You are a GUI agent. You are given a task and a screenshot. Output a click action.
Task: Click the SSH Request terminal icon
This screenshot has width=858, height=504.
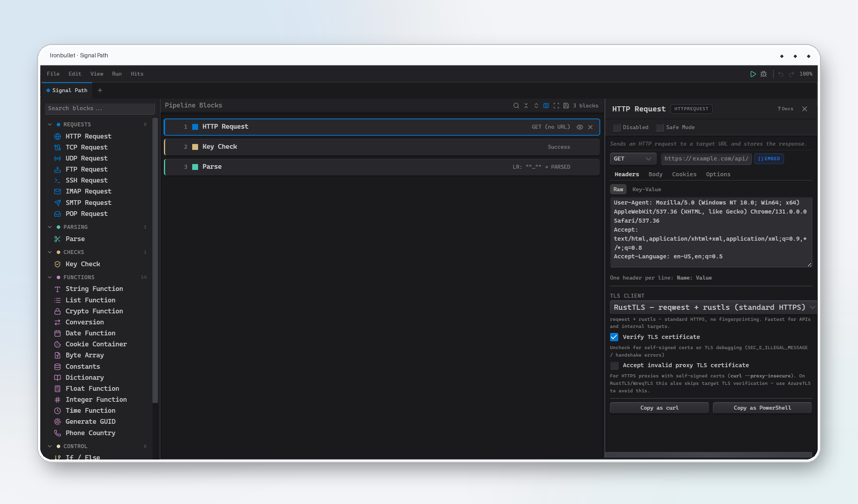(x=57, y=181)
